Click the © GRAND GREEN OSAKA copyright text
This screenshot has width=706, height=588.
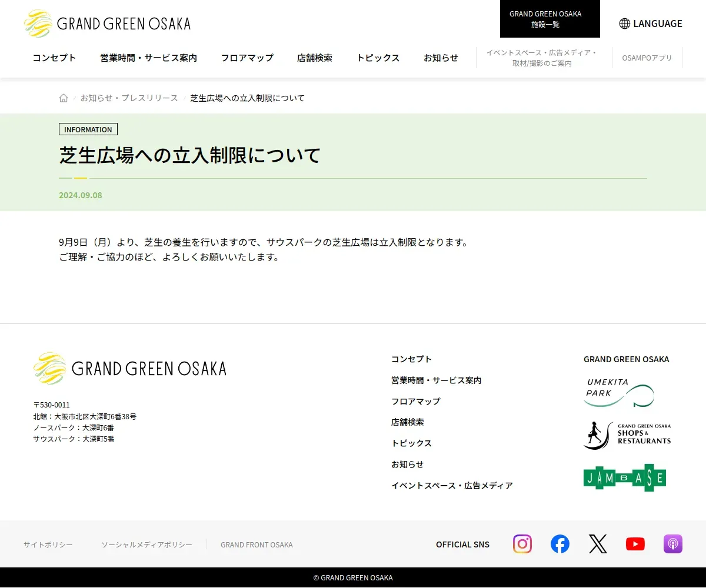(x=353, y=578)
